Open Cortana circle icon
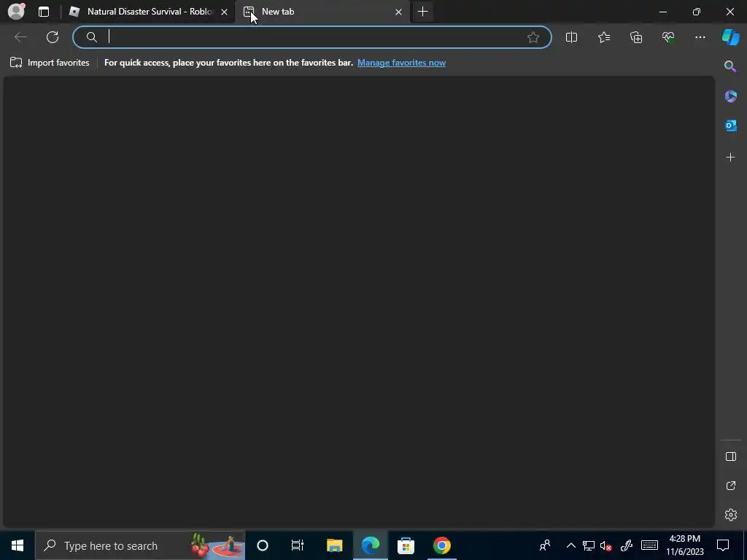Image resolution: width=747 pixels, height=560 pixels. pyautogui.click(x=263, y=545)
